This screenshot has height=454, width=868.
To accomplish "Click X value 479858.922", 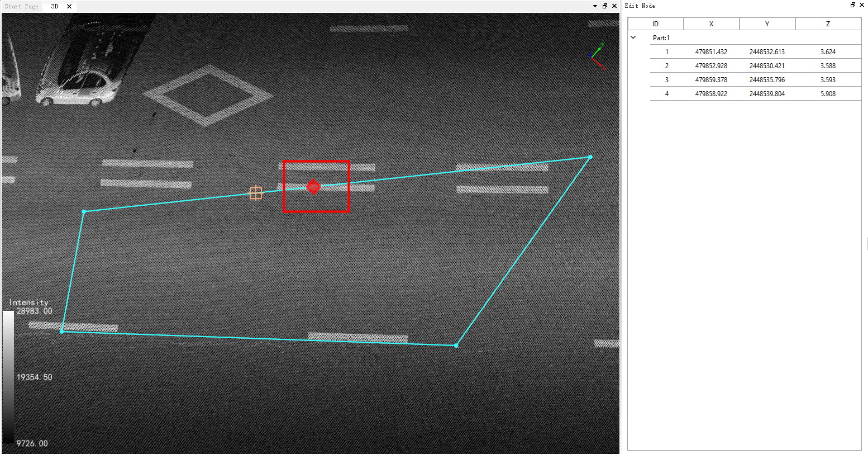I will point(712,94).
